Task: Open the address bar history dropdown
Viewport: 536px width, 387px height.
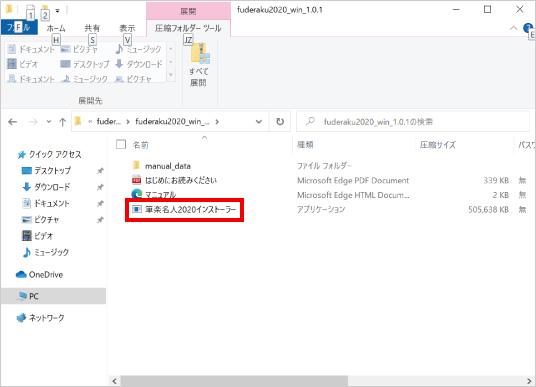Action: (x=259, y=122)
